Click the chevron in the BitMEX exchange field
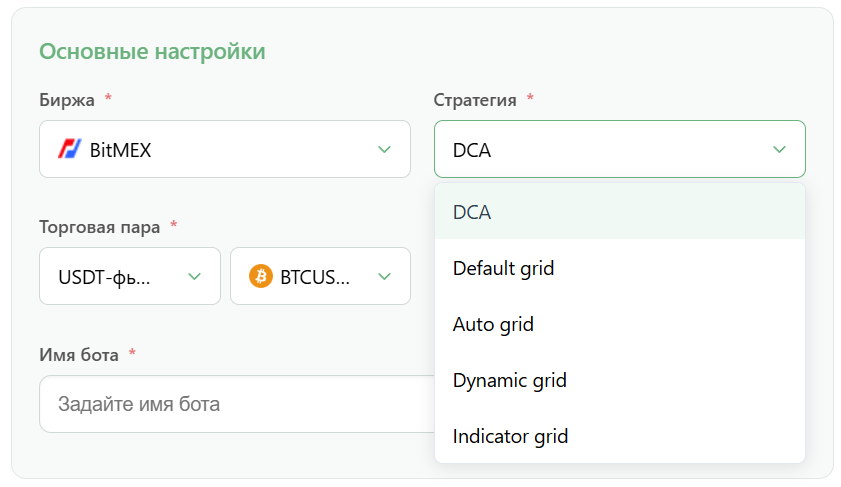This screenshot has width=841, height=487. pyautogui.click(x=385, y=150)
